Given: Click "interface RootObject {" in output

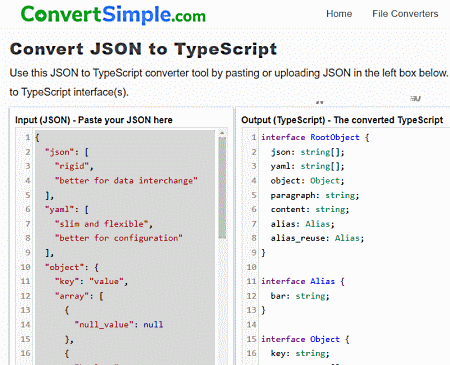Looking at the screenshot, I should pyautogui.click(x=315, y=137).
